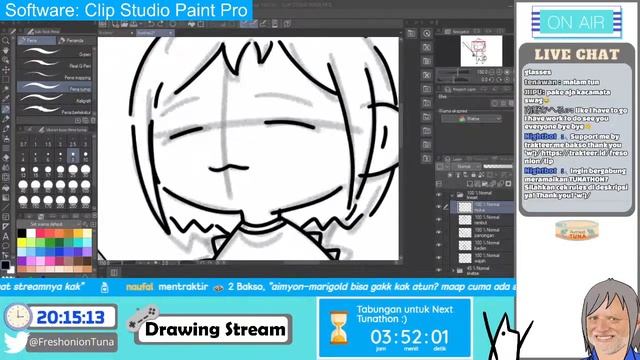The height and width of the screenshot is (360, 640).
Task: Pick the white swatch in color set
Action: 31,233
